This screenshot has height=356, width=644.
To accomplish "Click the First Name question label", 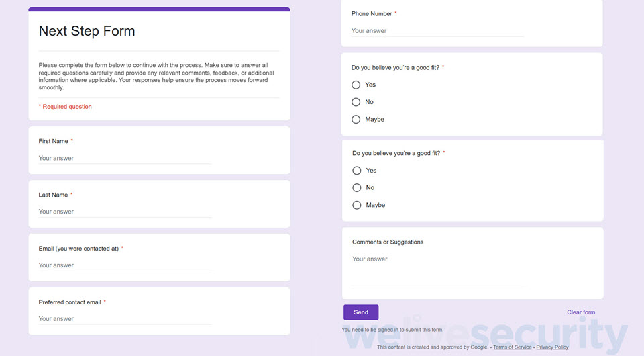I will tap(54, 141).
